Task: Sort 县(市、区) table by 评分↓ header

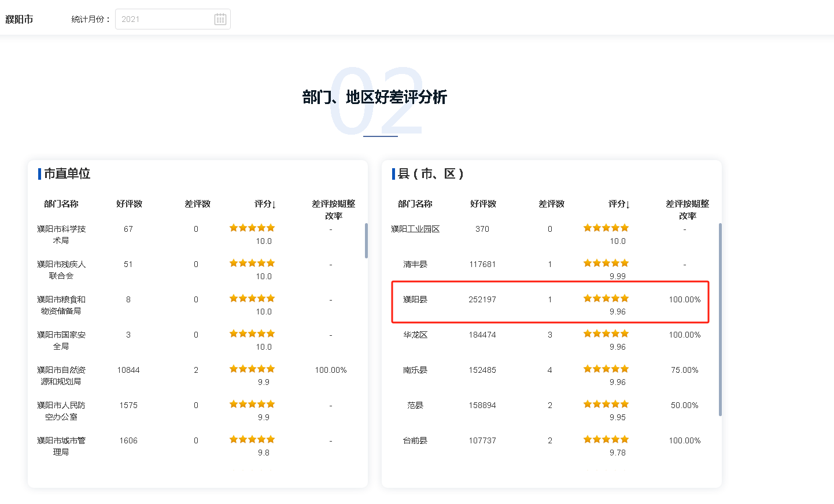Action: 619,204
